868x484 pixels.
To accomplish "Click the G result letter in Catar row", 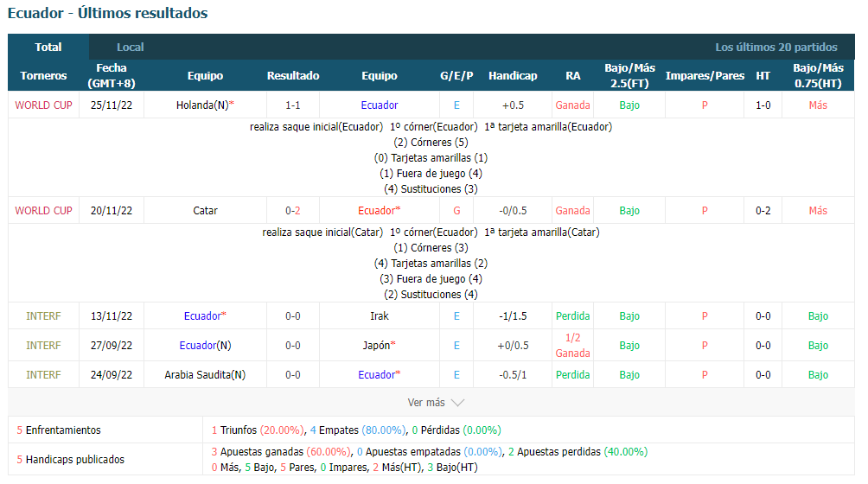I will 456,211.
